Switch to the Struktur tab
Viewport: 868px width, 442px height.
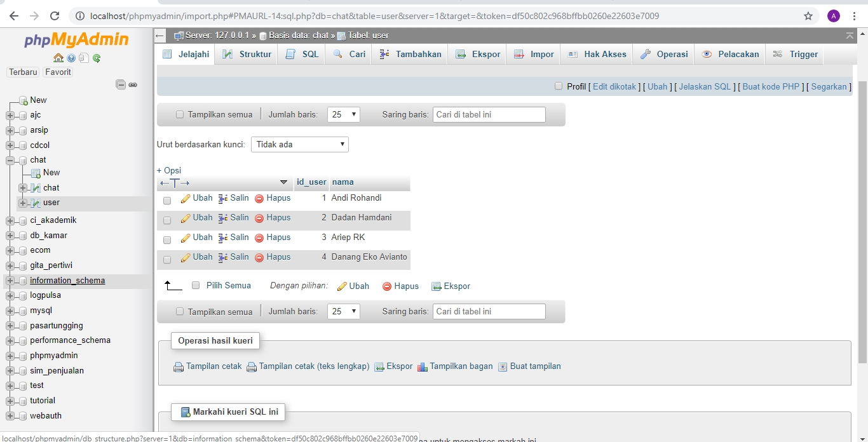(x=247, y=55)
